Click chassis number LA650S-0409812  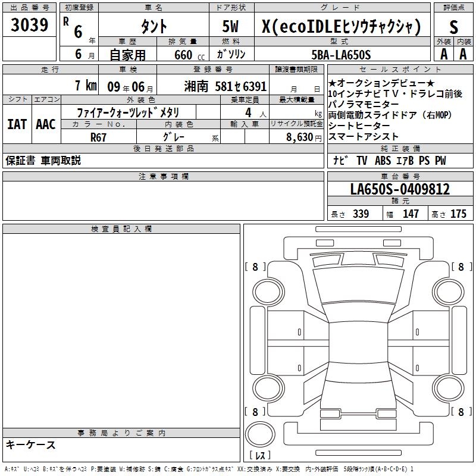(x=400, y=189)
